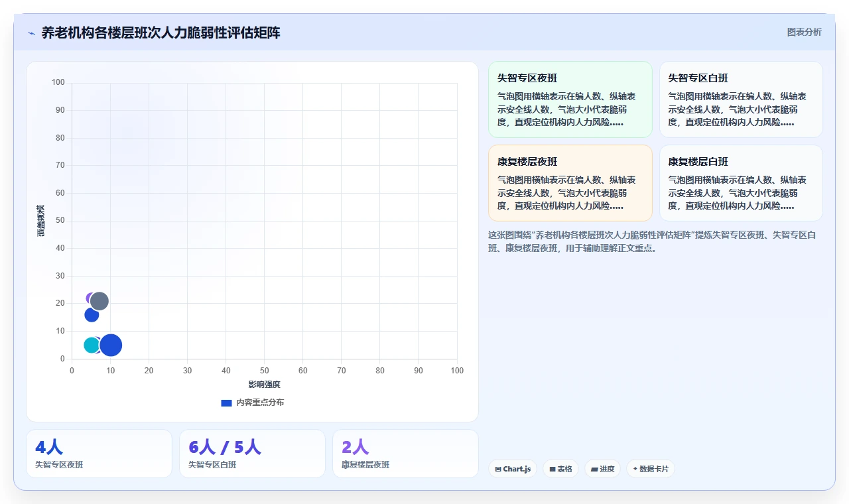Click the summary paragraph under the cards
The height and width of the screenshot is (504, 849).
pos(655,241)
